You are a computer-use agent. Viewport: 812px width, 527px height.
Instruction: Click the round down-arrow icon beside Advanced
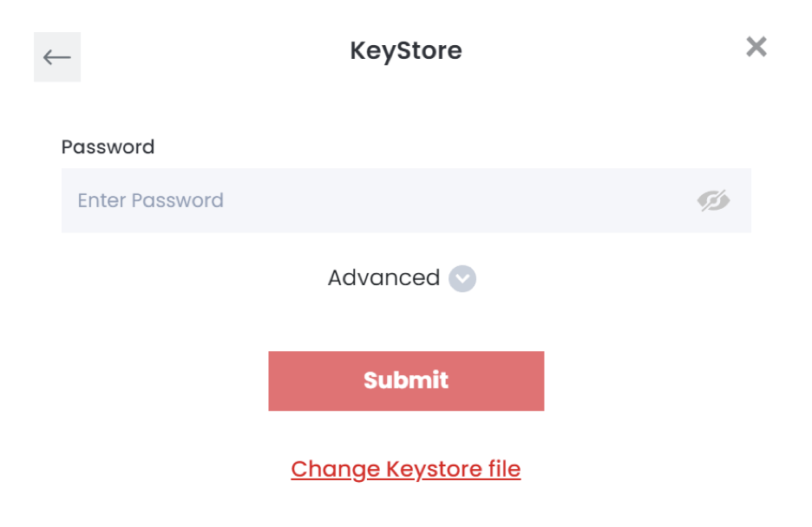click(x=462, y=279)
